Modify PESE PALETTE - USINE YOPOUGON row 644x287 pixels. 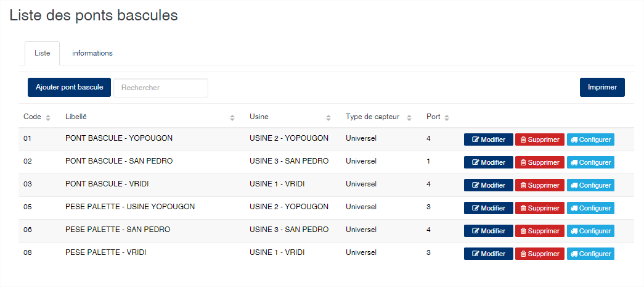[x=489, y=208]
